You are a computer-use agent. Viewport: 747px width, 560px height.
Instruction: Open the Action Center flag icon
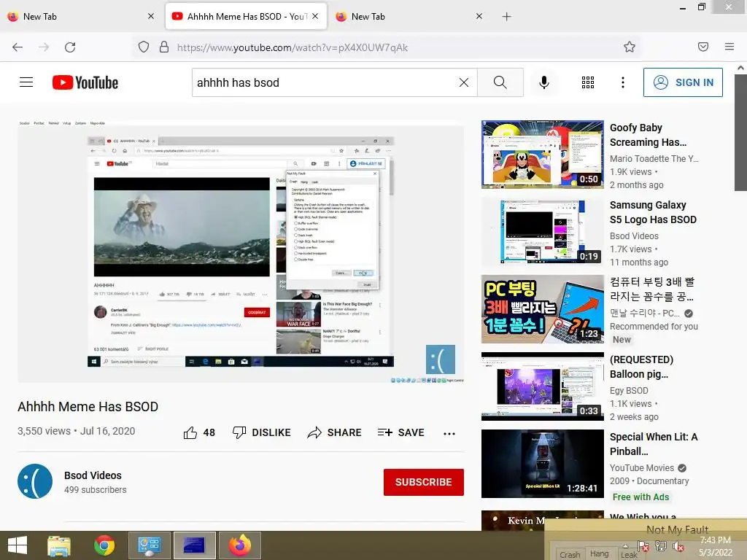643,546
